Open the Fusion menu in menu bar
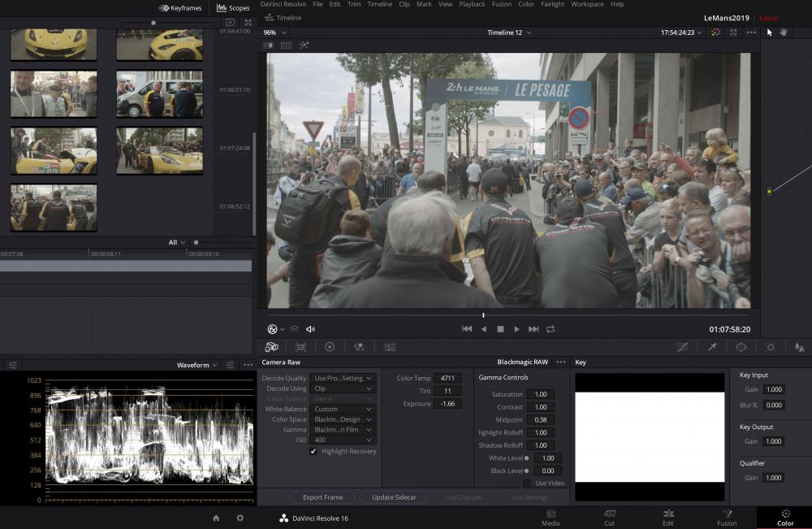This screenshot has height=529, width=812. pyautogui.click(x=501, y=4)
